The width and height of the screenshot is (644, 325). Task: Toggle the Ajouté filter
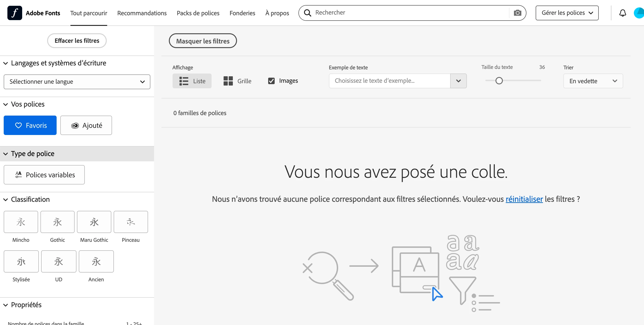click(x=86, y=125)
